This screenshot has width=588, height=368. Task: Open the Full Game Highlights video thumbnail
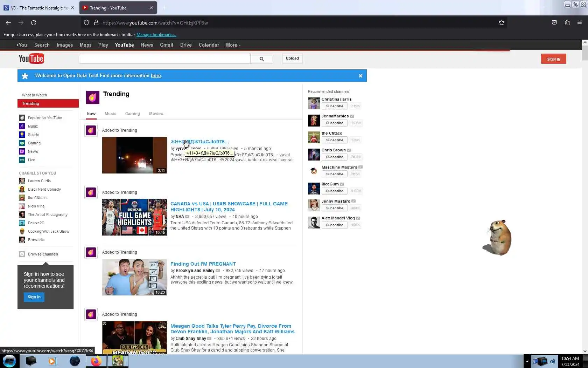point(134,217)
